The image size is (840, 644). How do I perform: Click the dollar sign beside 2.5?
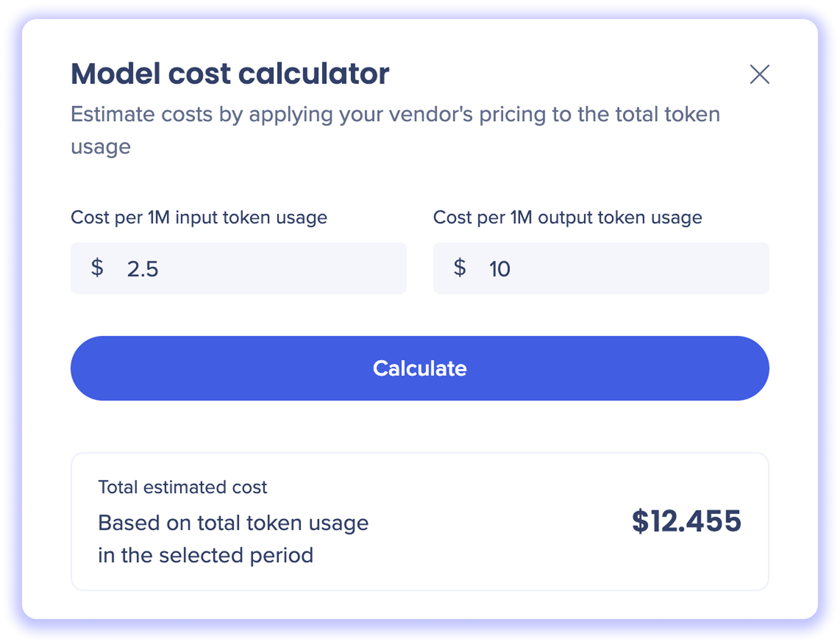pyautogui.click(x=97, y=268)
